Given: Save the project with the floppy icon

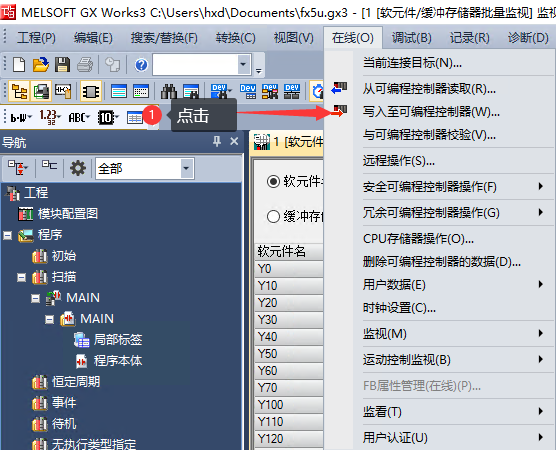Looking at the screenshot, I should click(62, 65).
